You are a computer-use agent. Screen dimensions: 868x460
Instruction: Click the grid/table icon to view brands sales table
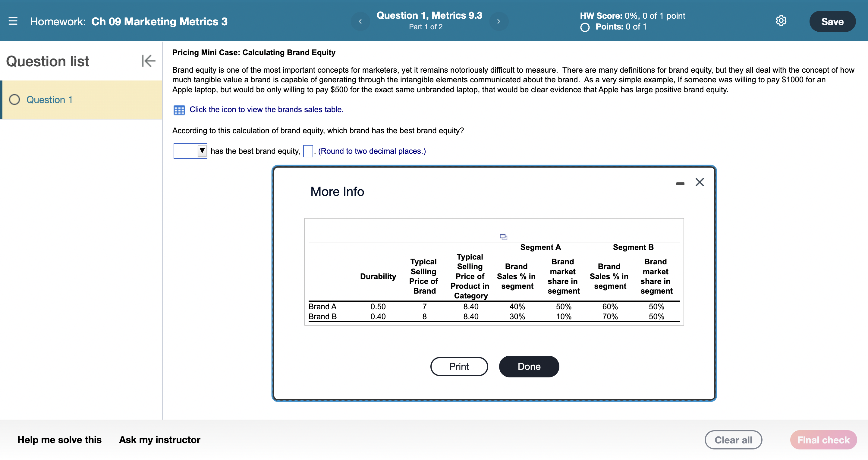tap(178, 109)
